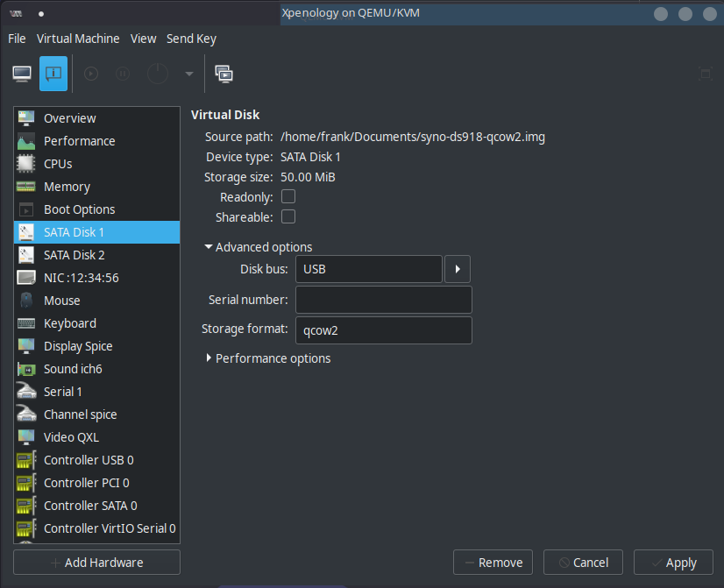Open the View menu
Viewport: 724px width, 588px height.
click(x=143, y=39)
